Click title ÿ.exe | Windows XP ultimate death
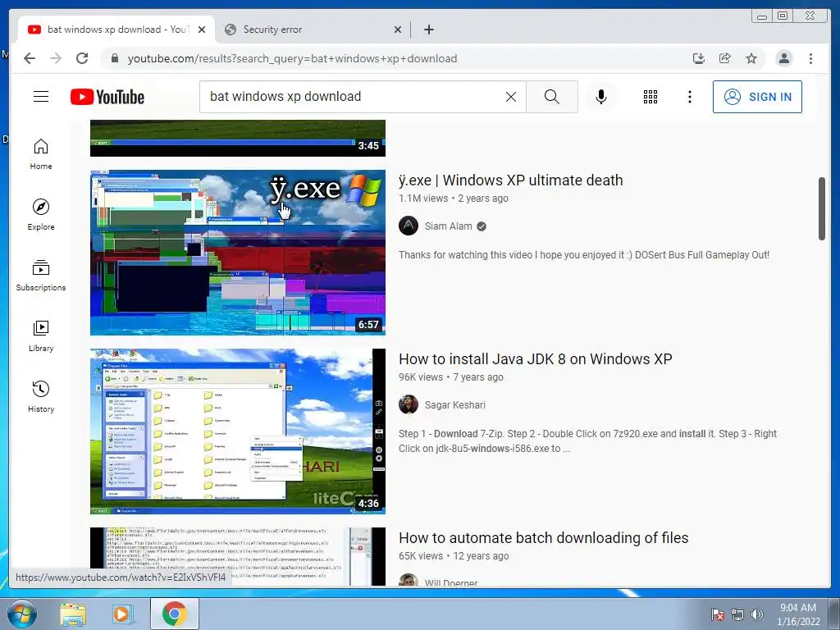 point(510,180)
